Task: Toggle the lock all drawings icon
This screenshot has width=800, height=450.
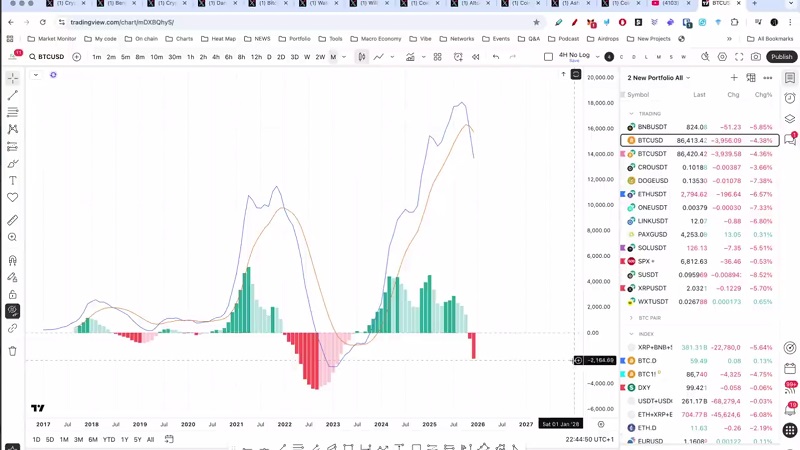Action: [x=13, y=295]
